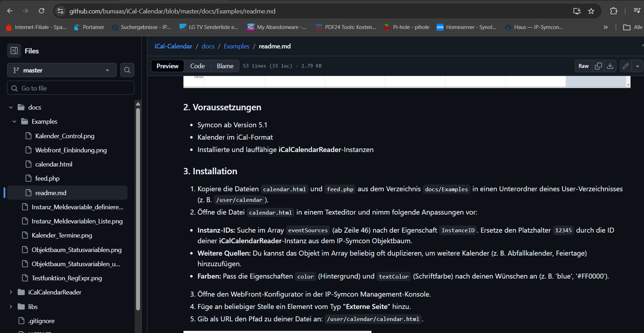The image size is (644, 333).
Task: Download the raw file icon
Action: [610, 66]
